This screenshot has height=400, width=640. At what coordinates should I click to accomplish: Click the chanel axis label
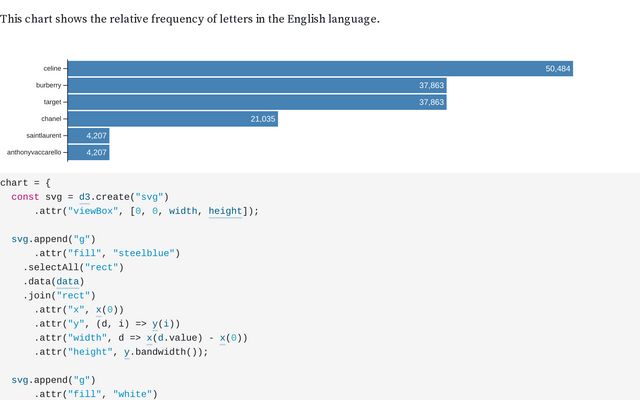point(51,118)
